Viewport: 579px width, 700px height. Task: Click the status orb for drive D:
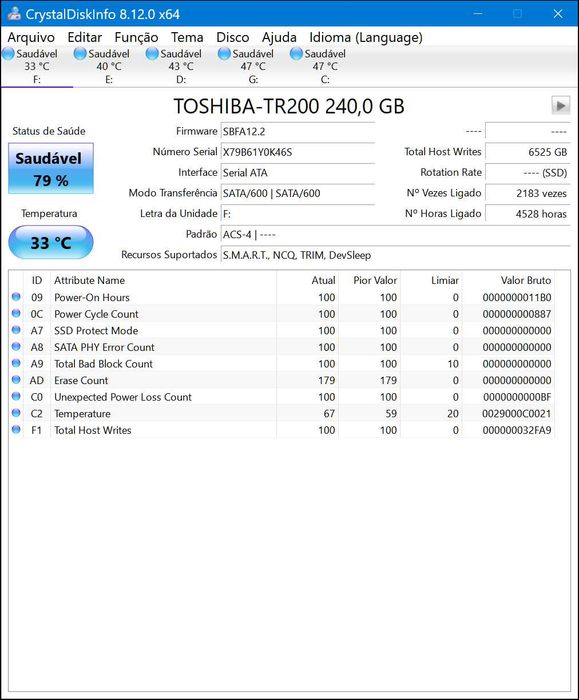coord(152,54)
